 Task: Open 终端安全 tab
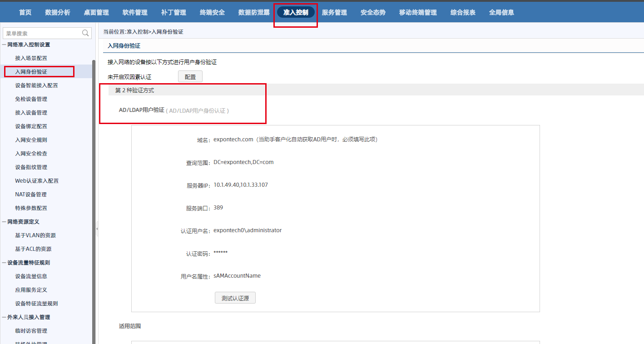212,12
